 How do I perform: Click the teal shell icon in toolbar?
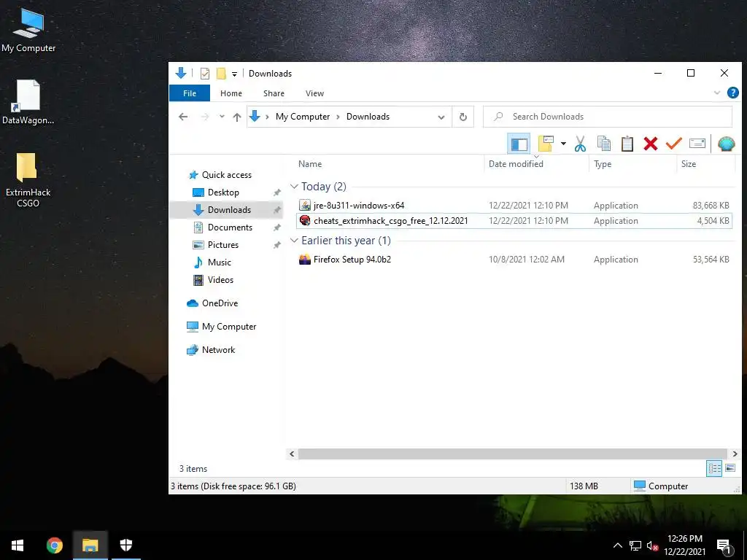[x=726, y=144]
